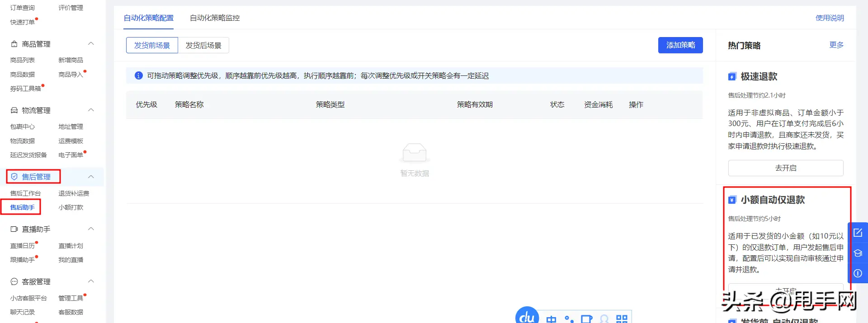
Task: Click the 极速退款 strategy icon
Action: 732,77
